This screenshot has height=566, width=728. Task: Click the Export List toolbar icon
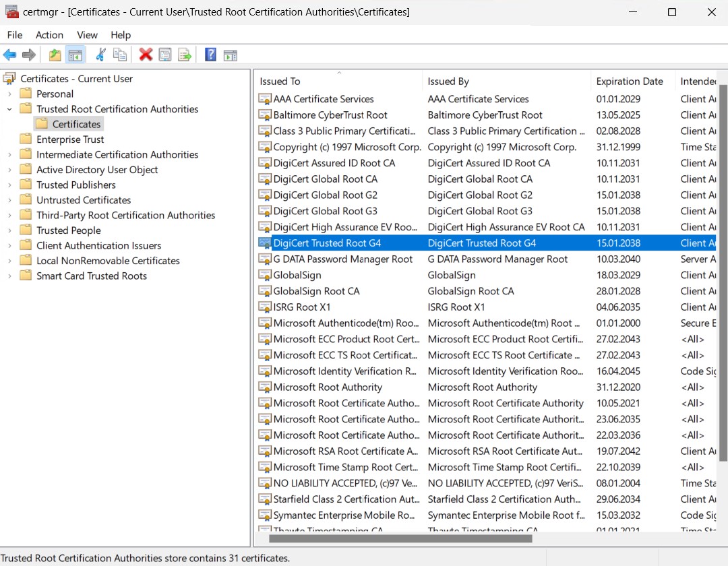pos(185,55)
